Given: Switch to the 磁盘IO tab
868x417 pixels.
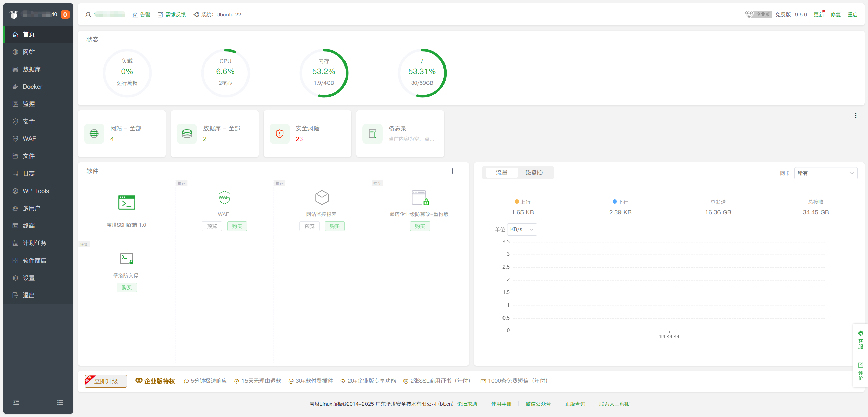Looking at the screenshot, I should (x=534, y=173).
